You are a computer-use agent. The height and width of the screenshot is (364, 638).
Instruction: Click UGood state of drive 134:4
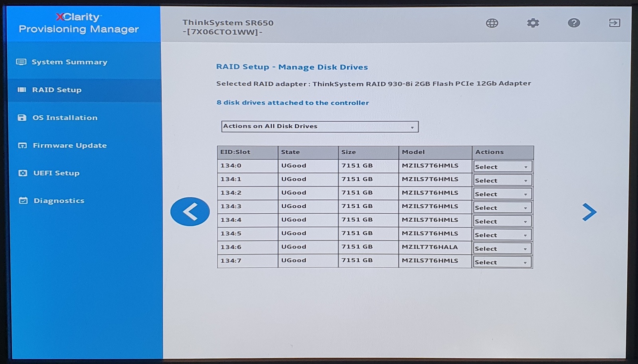pos(308,220)
